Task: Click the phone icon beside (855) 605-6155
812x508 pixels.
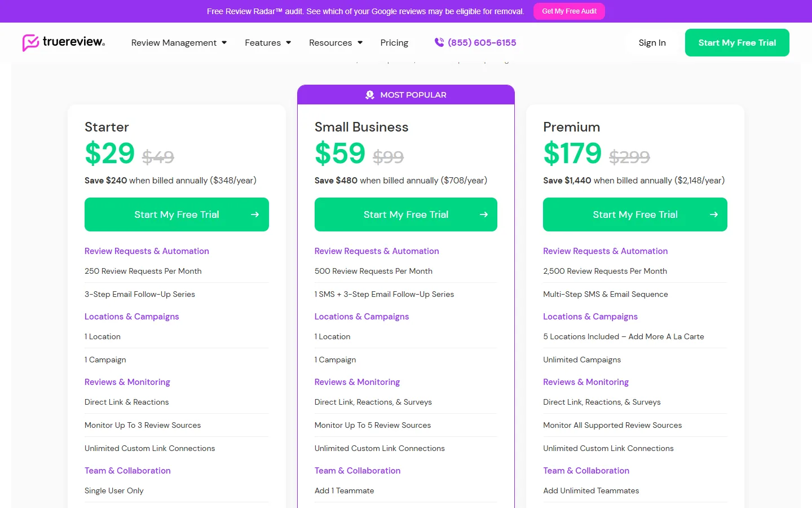Action: coord(439,42)
